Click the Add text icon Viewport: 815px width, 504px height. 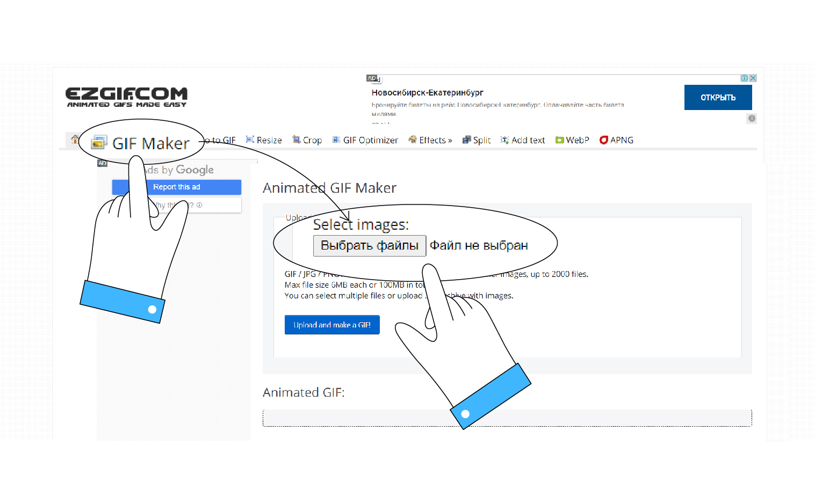click(504, 140)
